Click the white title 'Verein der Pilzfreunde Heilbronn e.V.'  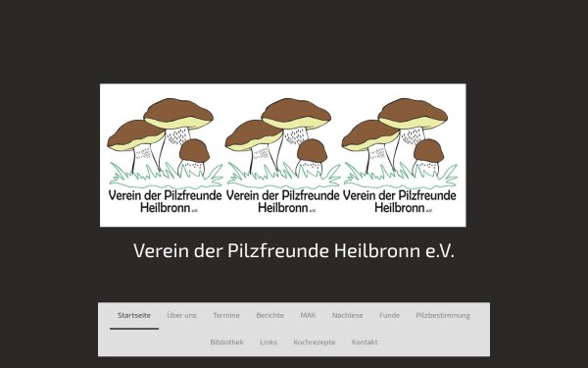[294, 250]
